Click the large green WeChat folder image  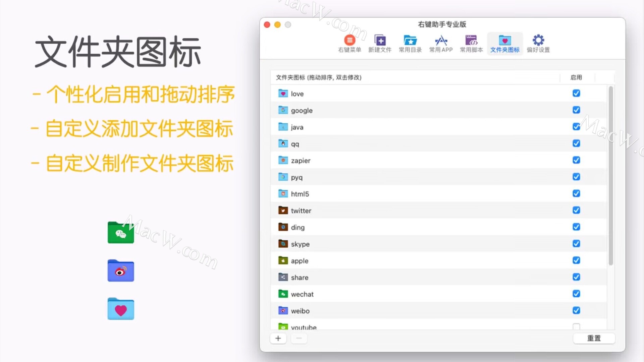coord(121,233)
